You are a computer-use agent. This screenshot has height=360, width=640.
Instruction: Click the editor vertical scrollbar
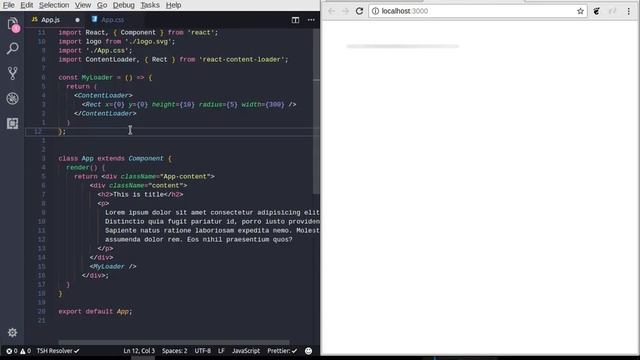(316, 112)
